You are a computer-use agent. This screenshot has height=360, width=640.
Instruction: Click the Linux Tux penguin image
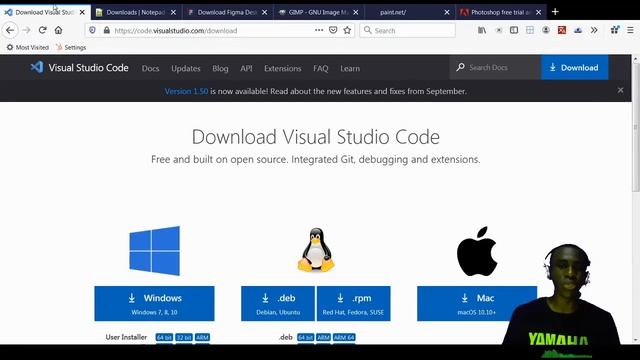coord(316,250)
